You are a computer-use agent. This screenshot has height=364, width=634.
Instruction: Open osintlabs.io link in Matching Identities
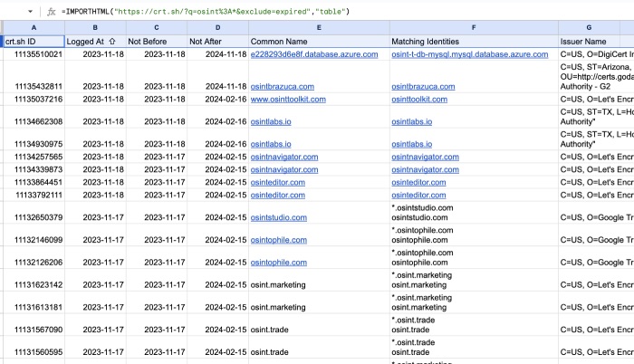tap(412, 121)
